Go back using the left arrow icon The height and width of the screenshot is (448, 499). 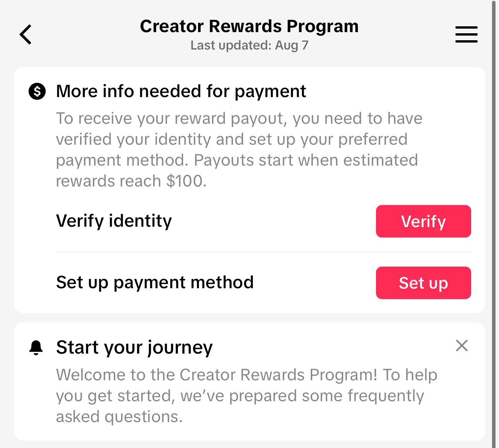coord(26,34)
